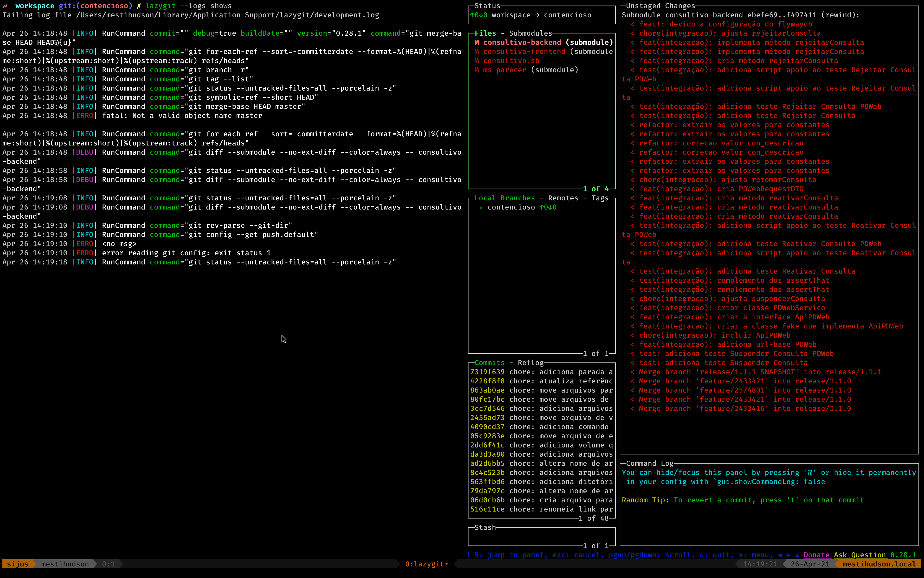
Task: Click 'incluir ApiPDWeb' diff line
Action: pos(711,335)
